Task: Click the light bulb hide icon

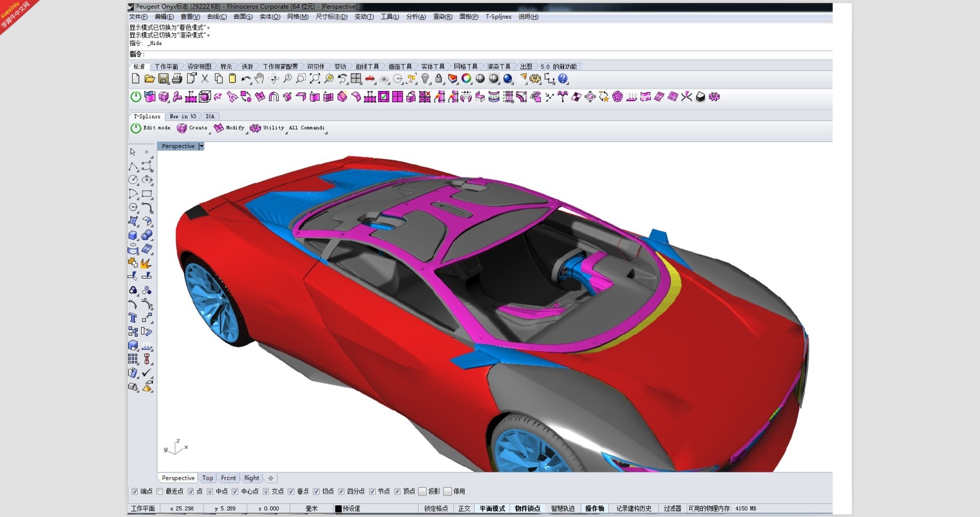Action: click(425, 79)
